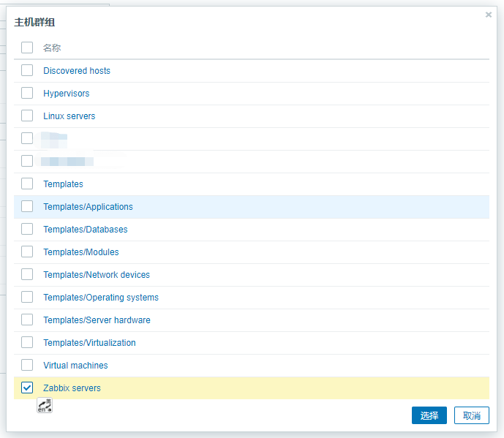The image size is (504, 438).
Task: Choose the Linux servers link
Action: tap(69, 116)
